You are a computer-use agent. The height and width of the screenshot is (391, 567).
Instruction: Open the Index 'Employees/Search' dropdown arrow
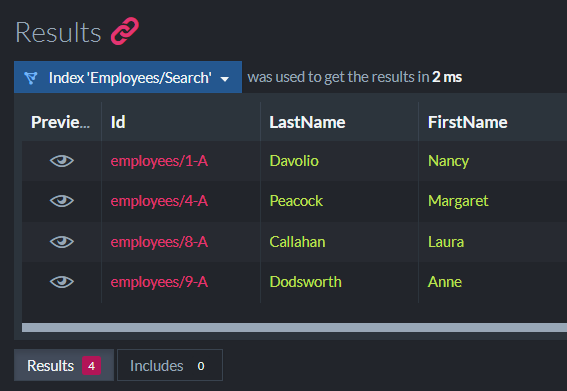tap(225, 79)
